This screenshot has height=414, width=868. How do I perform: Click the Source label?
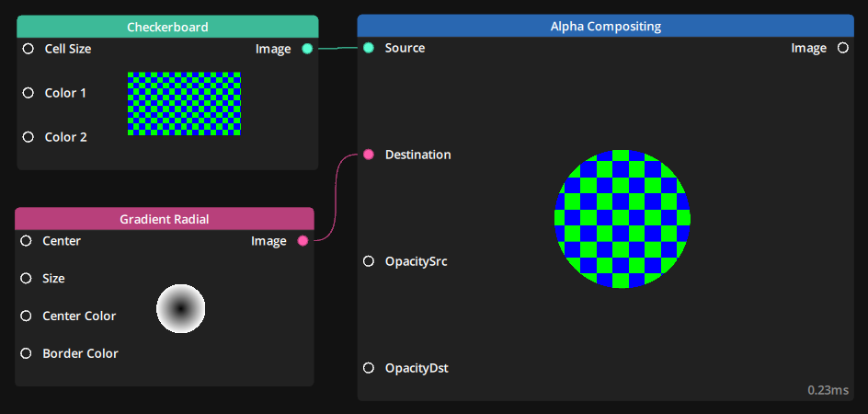pyautogui.click(x=405, y=48)
